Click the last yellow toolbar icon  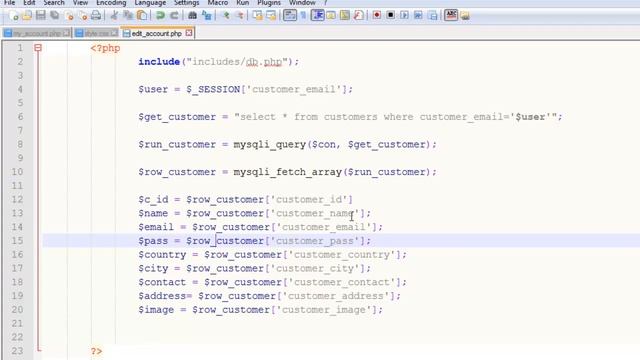[465, 16]
